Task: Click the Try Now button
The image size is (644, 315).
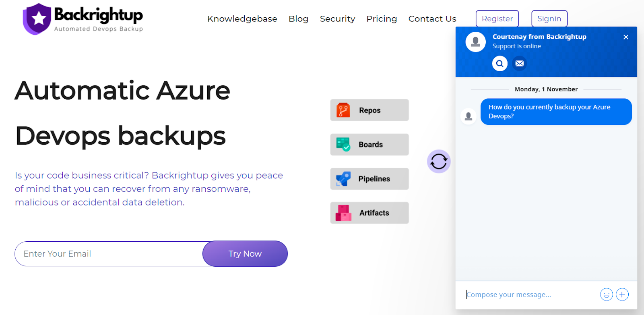Action: coord(245,254)
